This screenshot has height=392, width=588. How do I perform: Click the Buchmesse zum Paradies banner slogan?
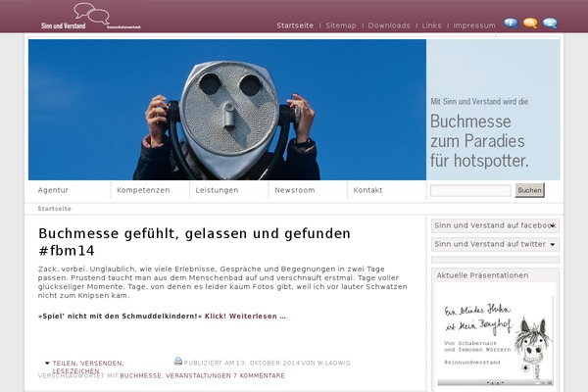(x=479, y=141)
